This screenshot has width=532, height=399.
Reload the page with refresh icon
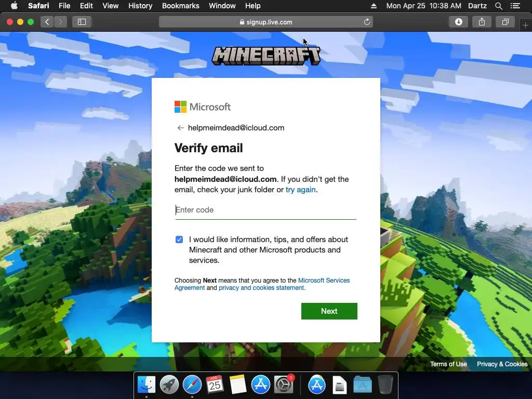367,22
